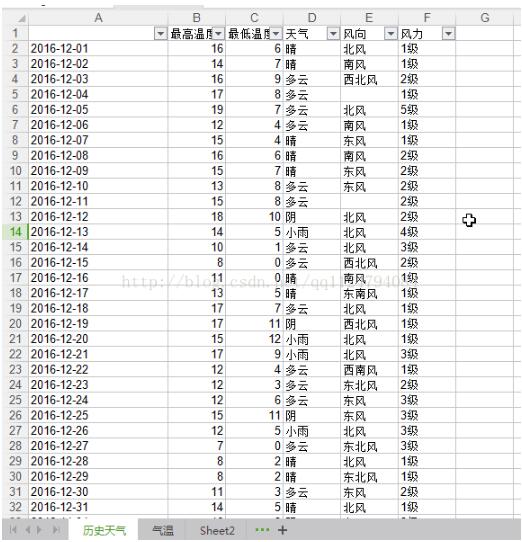The height and width of the screenshot is (542, 522).
Task: Select column G header
Action: pos(485,18)
